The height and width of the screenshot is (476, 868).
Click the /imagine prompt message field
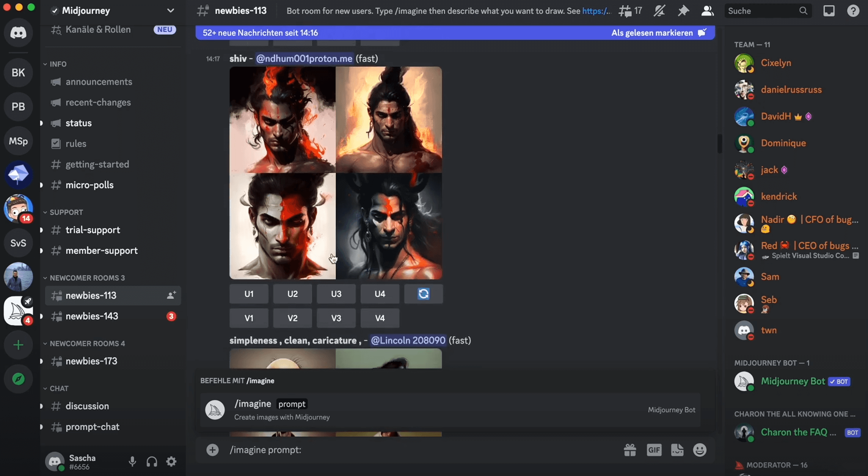tap(421, 450)
